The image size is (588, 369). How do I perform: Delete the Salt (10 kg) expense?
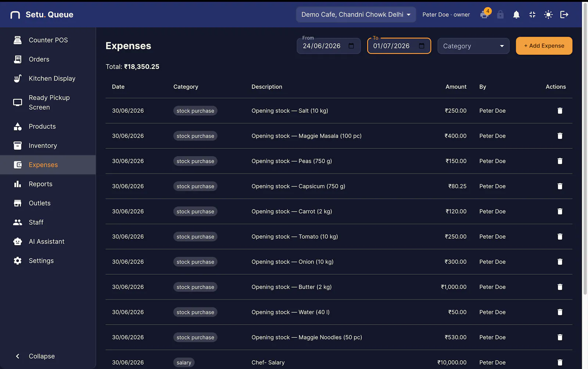[560, 111]
